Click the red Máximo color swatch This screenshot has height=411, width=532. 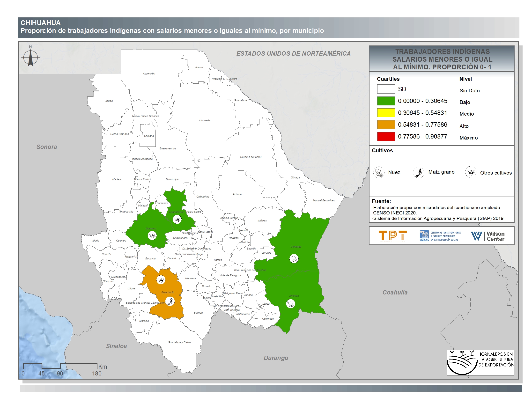point(386,136)
